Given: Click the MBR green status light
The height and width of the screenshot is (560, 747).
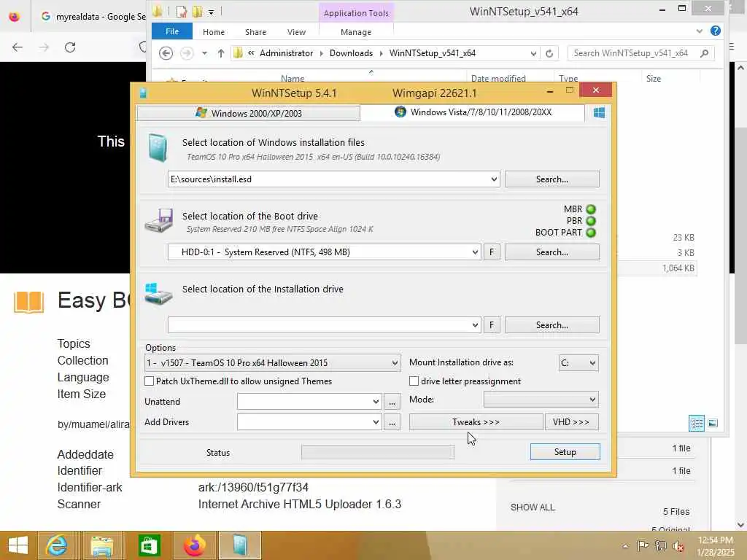Looking at the screenshot, I should (591, 209).
